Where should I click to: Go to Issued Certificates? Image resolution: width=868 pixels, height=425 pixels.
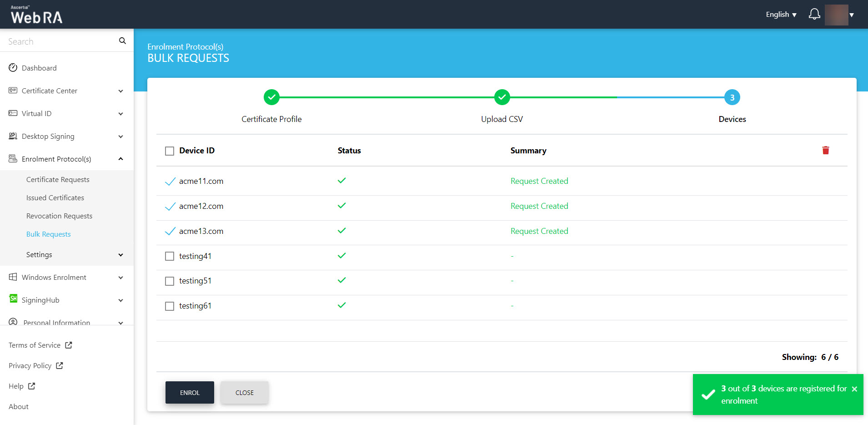coord(55,198)
